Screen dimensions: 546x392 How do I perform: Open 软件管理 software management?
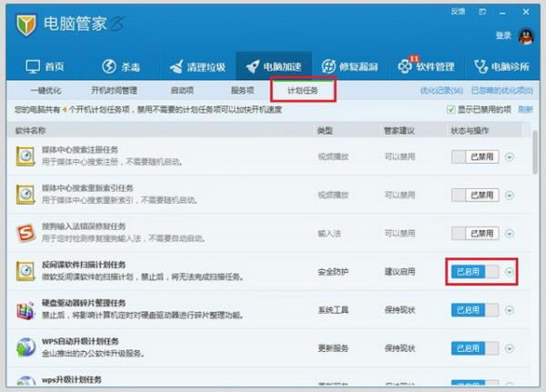click(426, 66)
